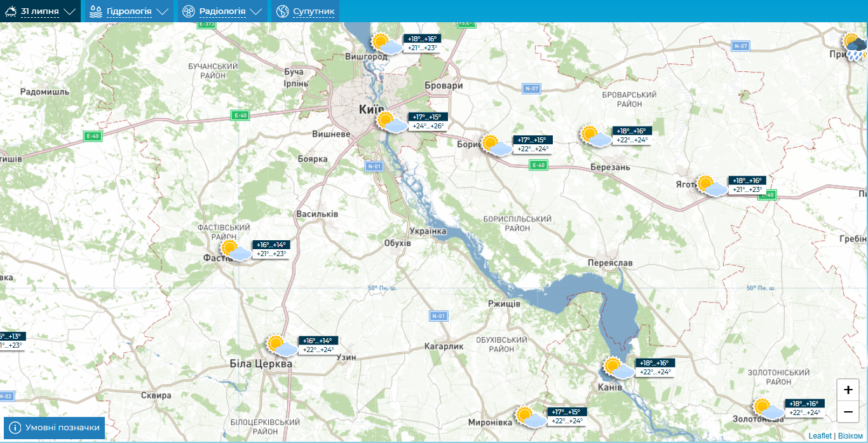
Task: Expand the Радіологія dropdown menu
Action: tap(222, 11)
